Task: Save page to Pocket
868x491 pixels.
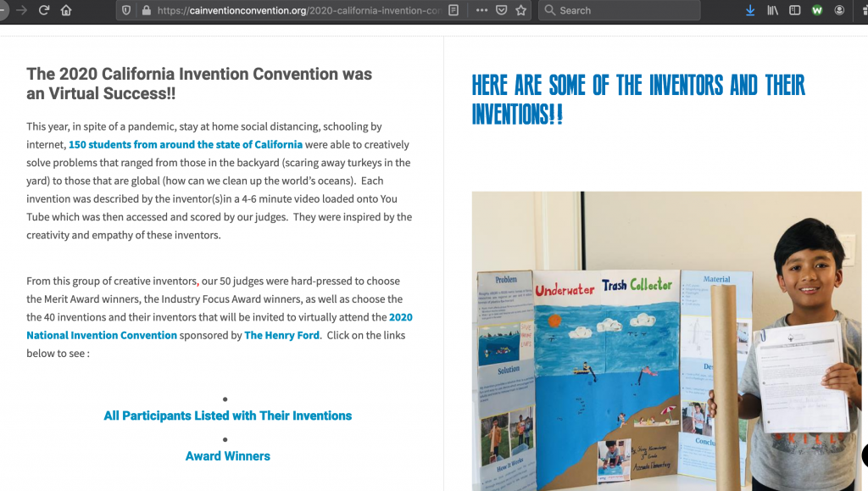Action: [502, 10]
